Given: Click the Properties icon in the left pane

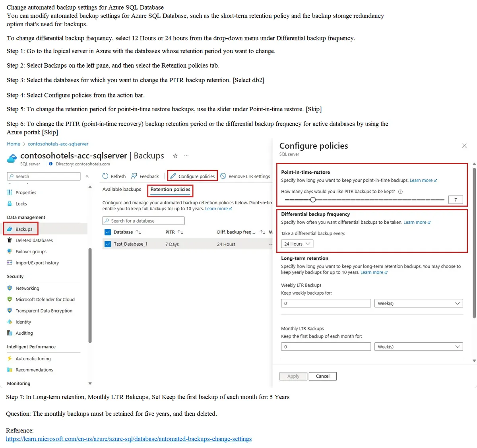Looking at the screenshot, I should (x=10, y=192).
